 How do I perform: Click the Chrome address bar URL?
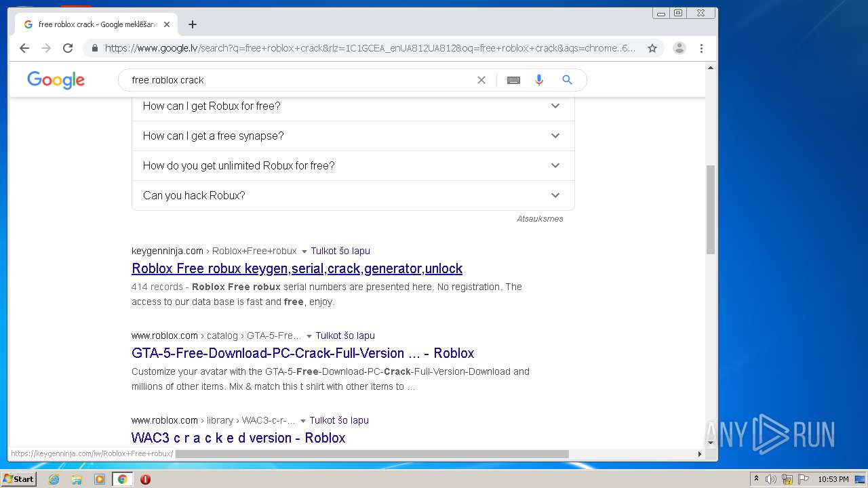(370, 48)
